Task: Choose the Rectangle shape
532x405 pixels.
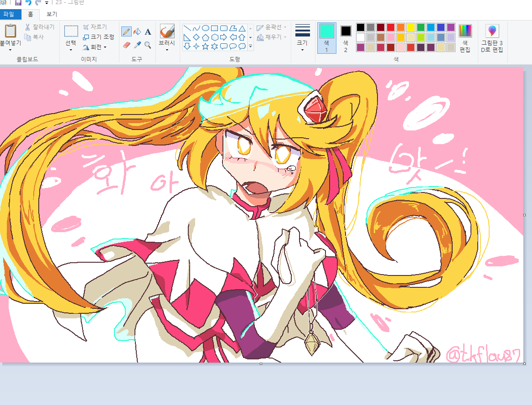Action: pyautogui.click(x=214, y=28)
